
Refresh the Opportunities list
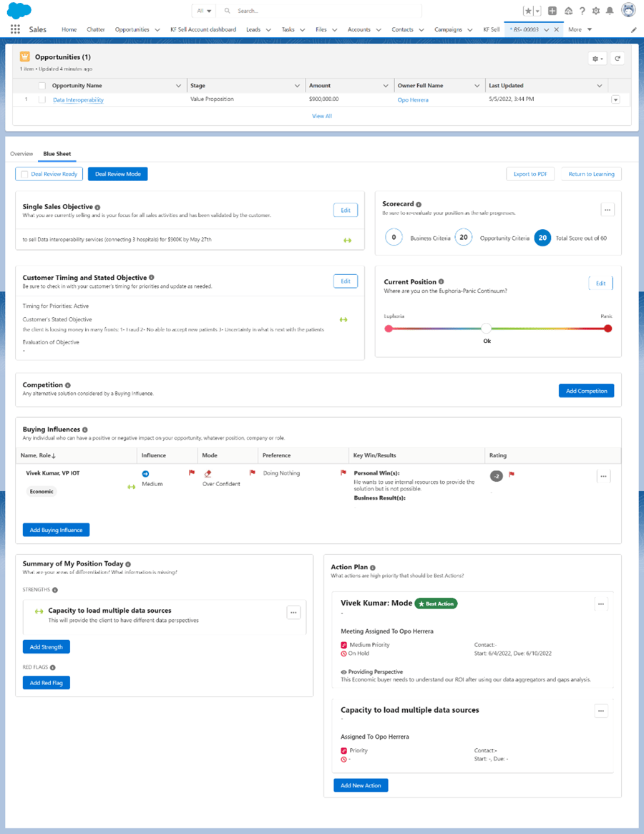tap(618, 58)
